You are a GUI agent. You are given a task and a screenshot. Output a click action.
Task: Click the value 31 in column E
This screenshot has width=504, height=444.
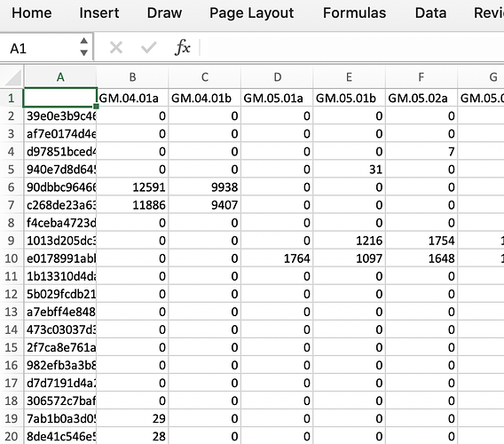pos(375,170)
